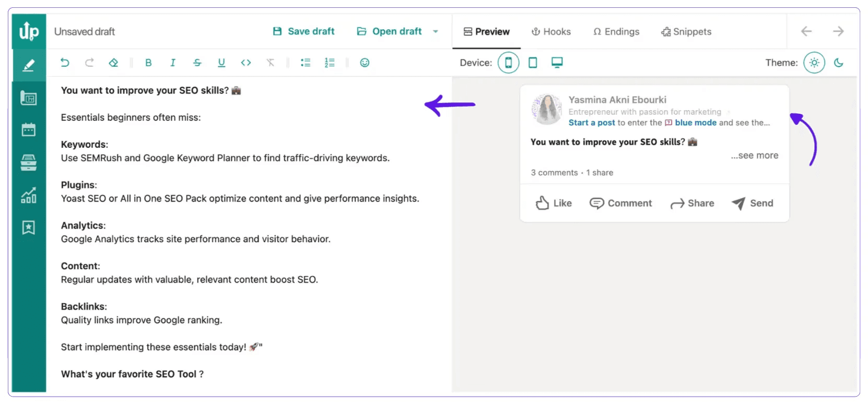Click the 'Start a post' link
868x405 pixels.
[x=592, y=123]
